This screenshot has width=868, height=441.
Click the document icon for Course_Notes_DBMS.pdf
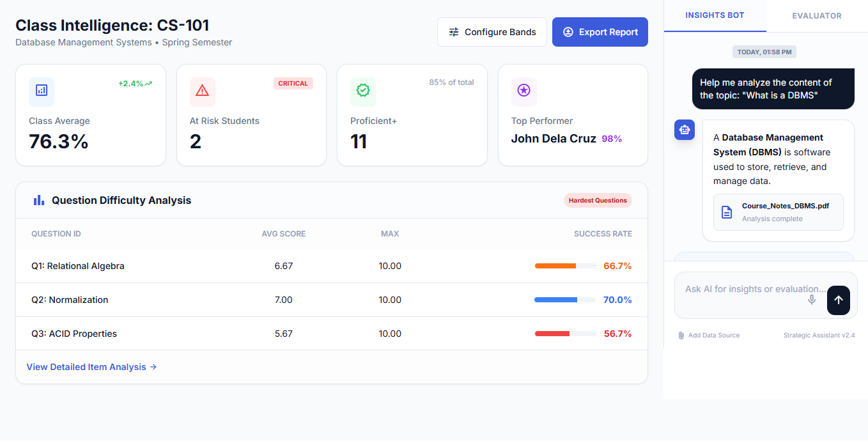coord(727,212)
